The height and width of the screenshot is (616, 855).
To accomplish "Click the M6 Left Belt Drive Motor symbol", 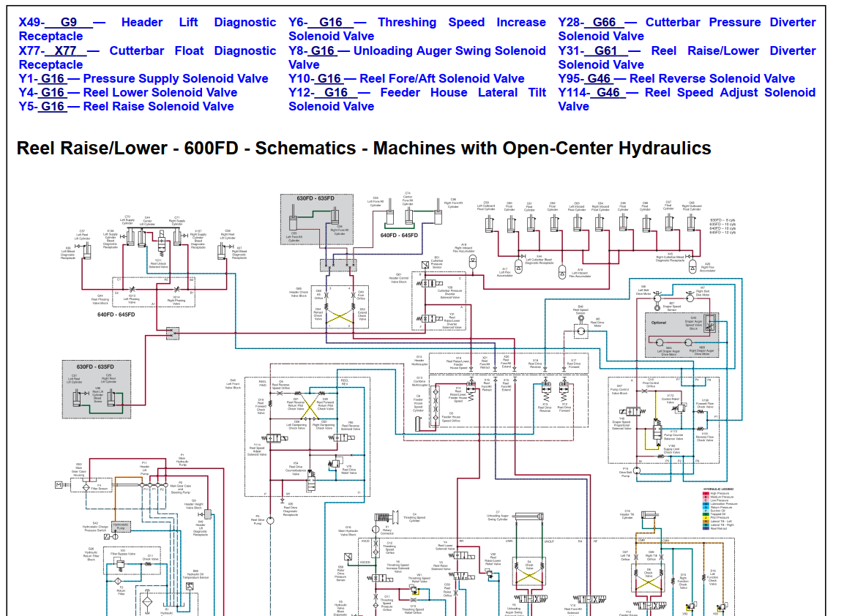I will coord(657,298).
